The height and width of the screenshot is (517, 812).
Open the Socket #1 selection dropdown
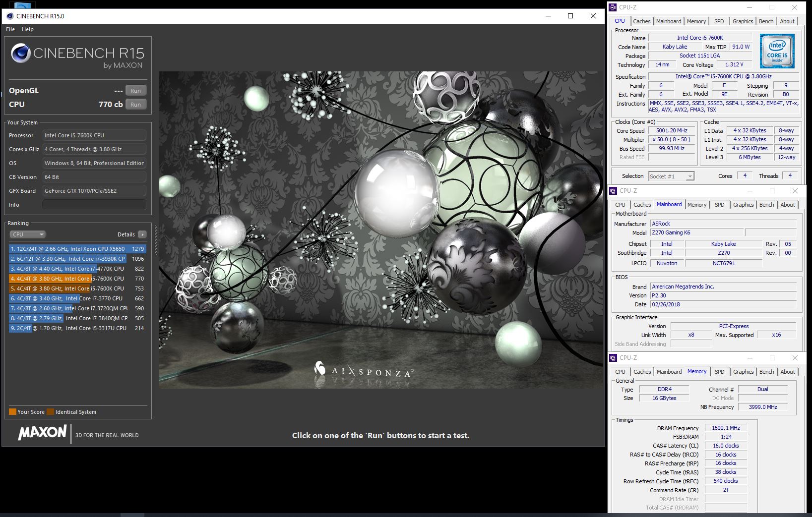(x=671, y=176)
